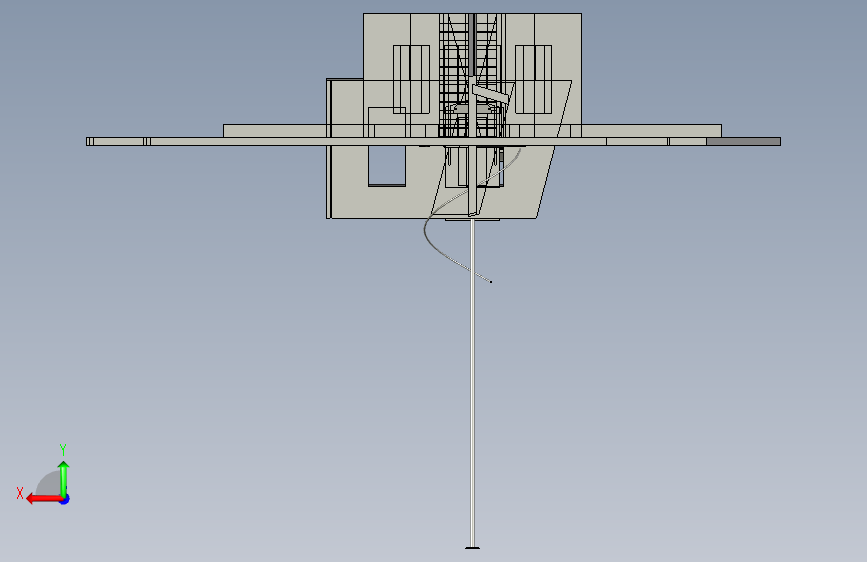The image size is (867, 562).
Task: Click the red 'X' triad label
Action: [x=20, y=493]
